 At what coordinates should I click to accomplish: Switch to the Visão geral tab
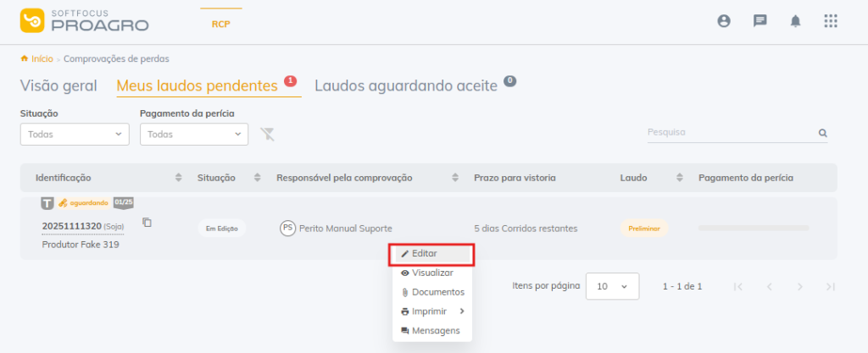pyautogui.click(x=58, y=85)
